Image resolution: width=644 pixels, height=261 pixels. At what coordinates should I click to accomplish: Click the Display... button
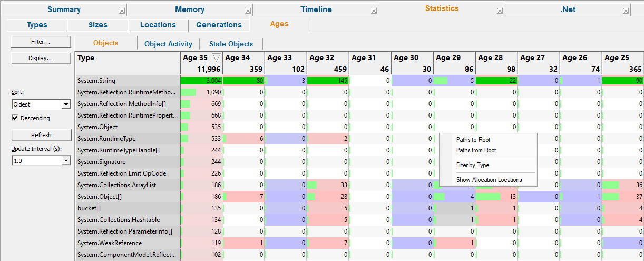41,58
